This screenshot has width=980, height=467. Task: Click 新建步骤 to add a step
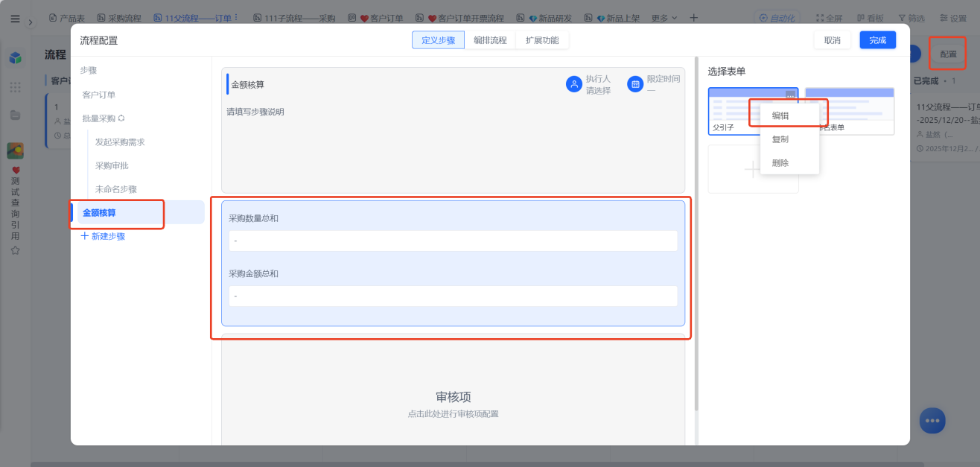tap(103, 236)
